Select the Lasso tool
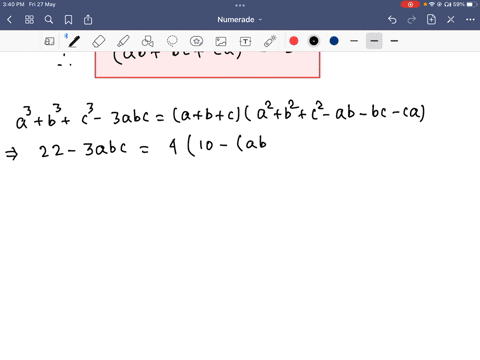 (x=172, y=41)
